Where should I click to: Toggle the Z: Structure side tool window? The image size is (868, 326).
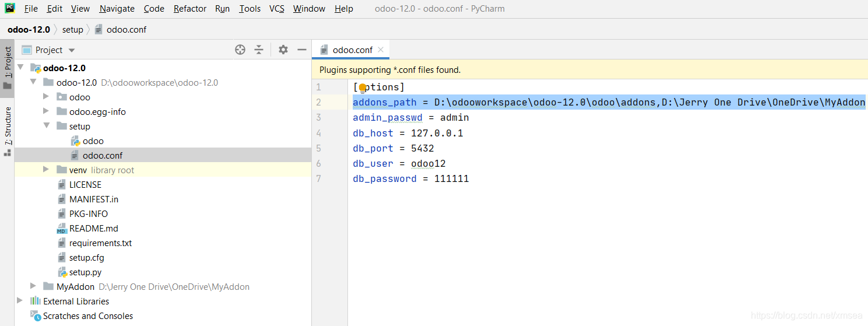[x=8, y=131]
